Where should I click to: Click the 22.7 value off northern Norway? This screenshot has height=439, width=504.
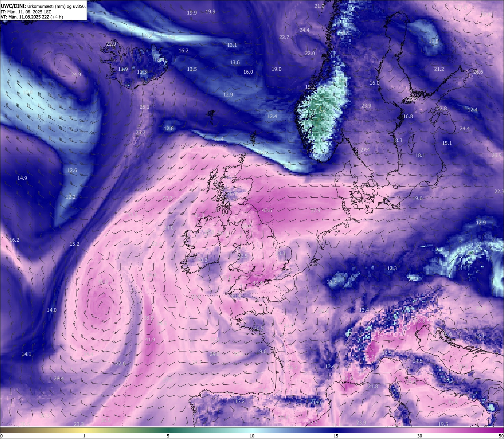284,37
